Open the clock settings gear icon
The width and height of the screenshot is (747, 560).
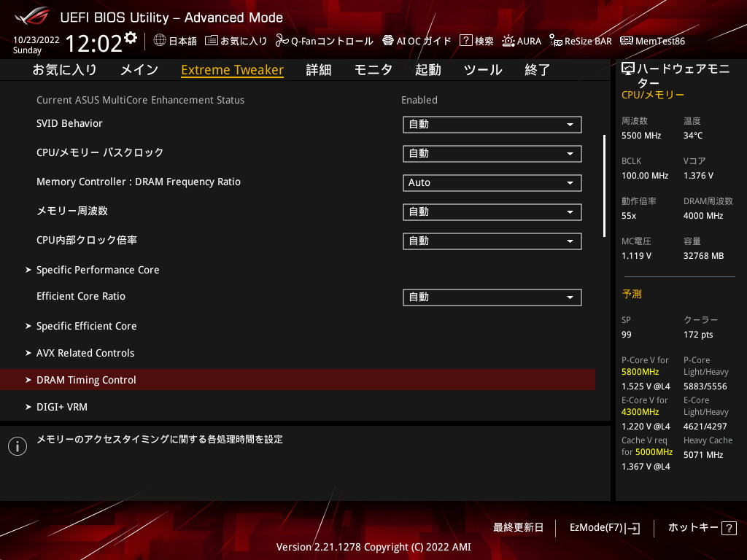point(131,38)
